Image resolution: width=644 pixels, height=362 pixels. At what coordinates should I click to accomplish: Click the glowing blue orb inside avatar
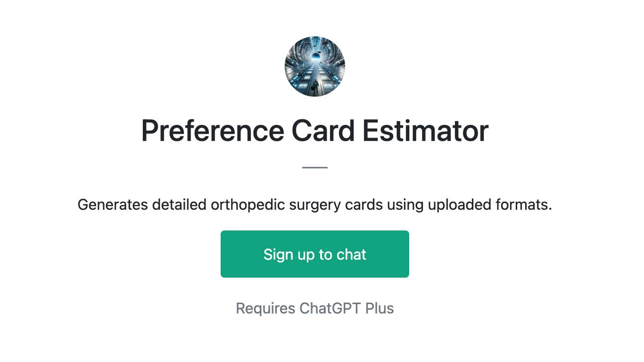315,57
